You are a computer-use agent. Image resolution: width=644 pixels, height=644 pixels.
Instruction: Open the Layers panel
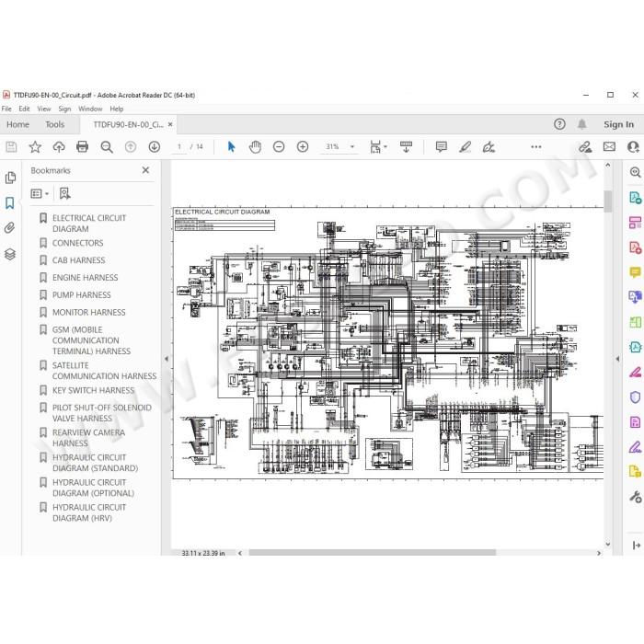point(10,254)
